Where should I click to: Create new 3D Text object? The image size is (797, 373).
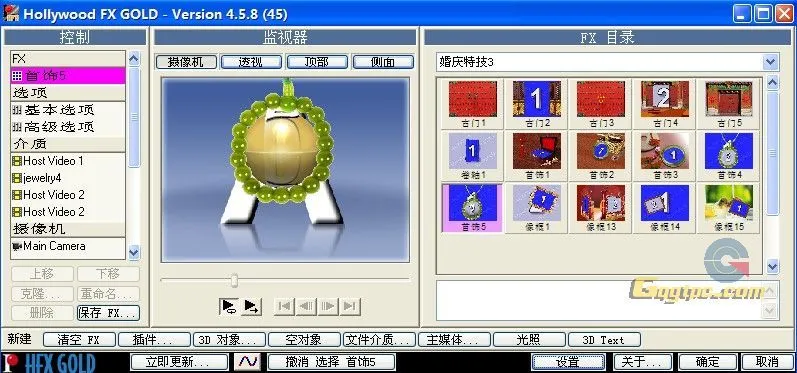tap(604, 340)
